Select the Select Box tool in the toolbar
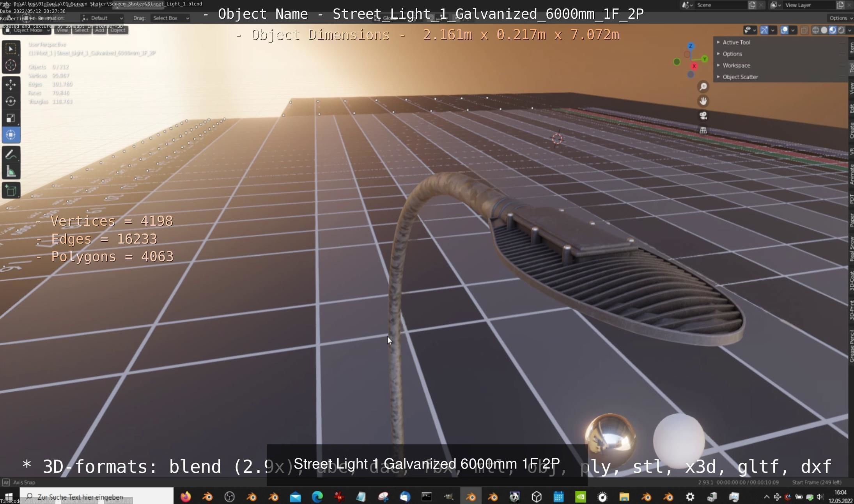 click(11, 49)
